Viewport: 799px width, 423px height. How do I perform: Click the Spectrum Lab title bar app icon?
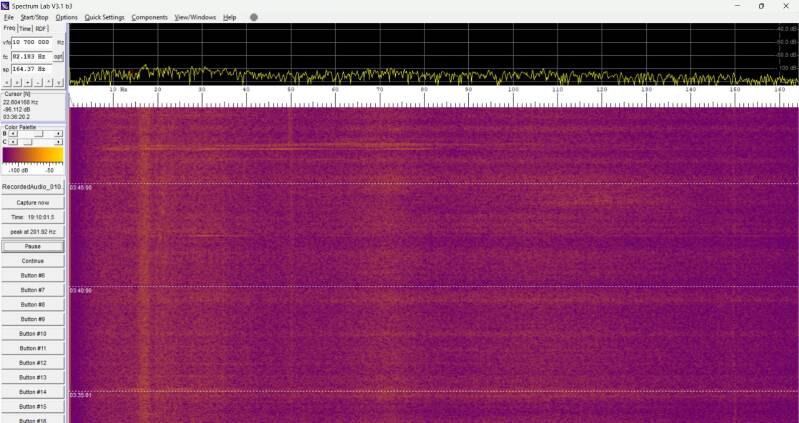click(5, 6)
